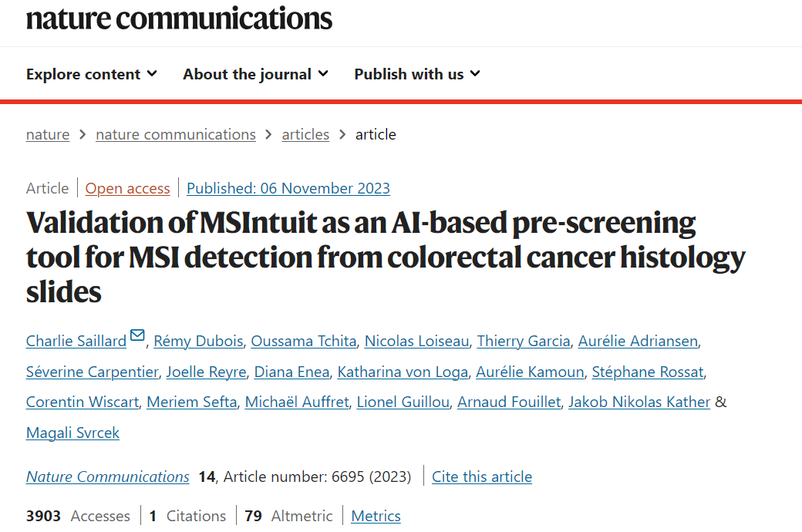Expand the Explore content dropdown
Screen dimensions: 802x532
pyautogui.click(x=92, y=74)
